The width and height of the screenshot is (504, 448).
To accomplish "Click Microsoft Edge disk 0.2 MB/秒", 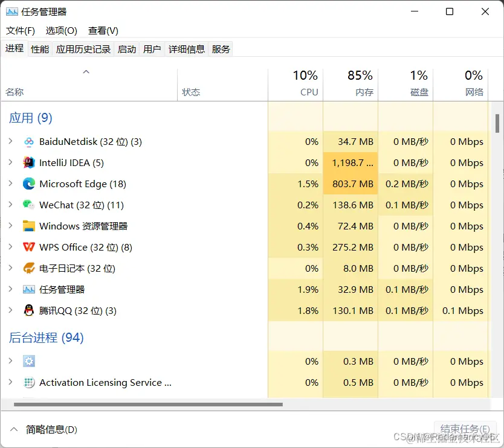I will coord(407,184).
